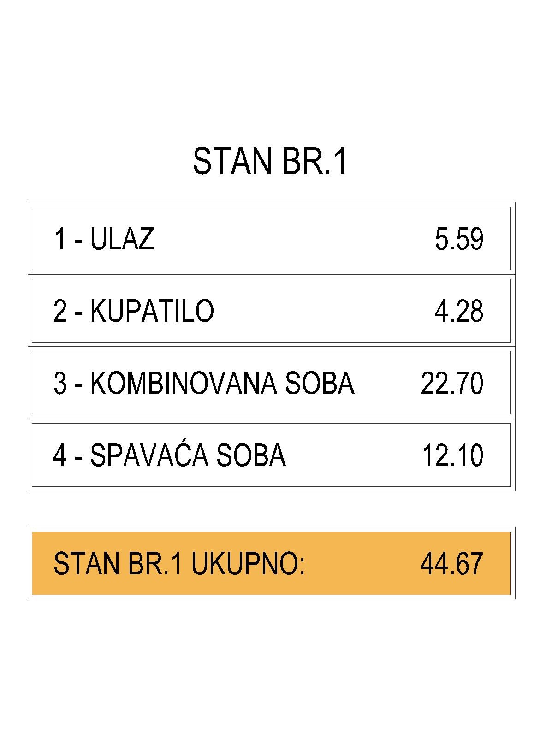
Task: Click the 22.70 area value
Action: (x=452, y=384)
